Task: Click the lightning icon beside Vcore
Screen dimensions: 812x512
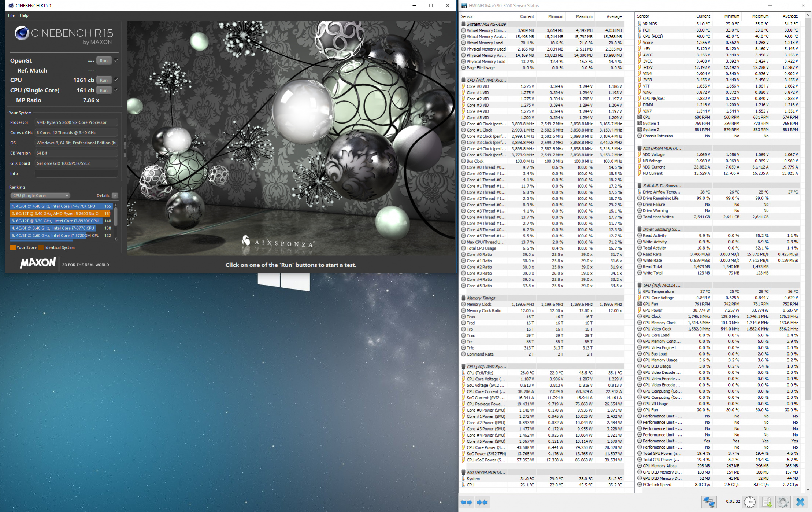Action: pyautogui.click(x=639, y=43)
